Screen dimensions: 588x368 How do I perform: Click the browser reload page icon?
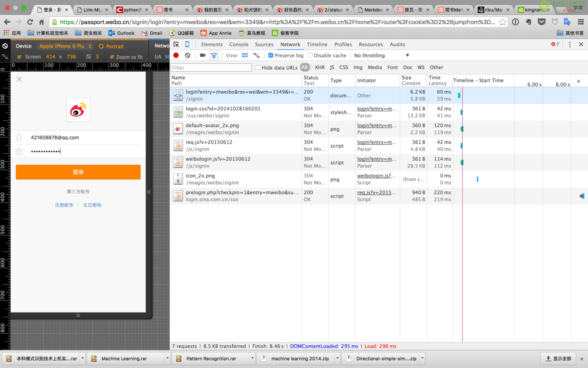30,22
